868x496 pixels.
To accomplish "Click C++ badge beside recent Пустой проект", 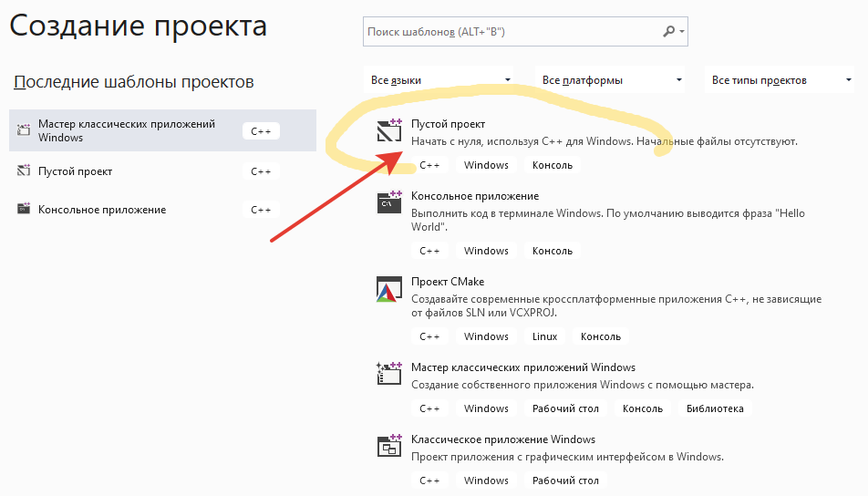I will pyautogui.click(x=261, y=171).
